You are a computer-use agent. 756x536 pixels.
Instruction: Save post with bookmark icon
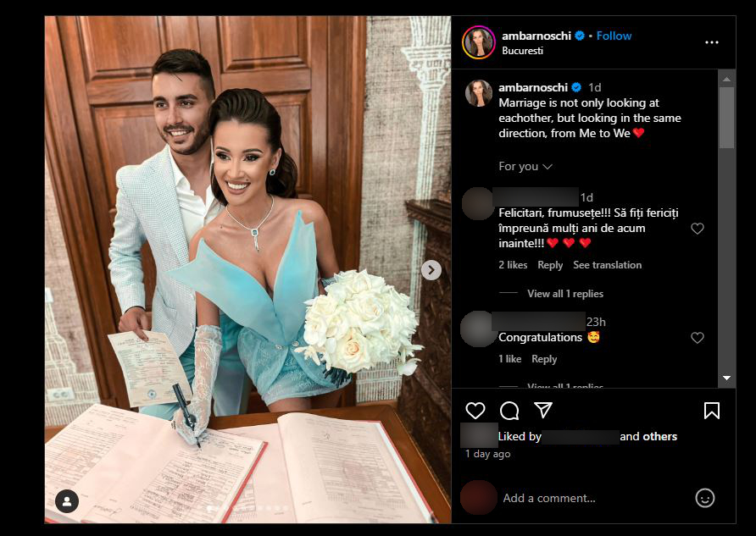click(712, 411)
